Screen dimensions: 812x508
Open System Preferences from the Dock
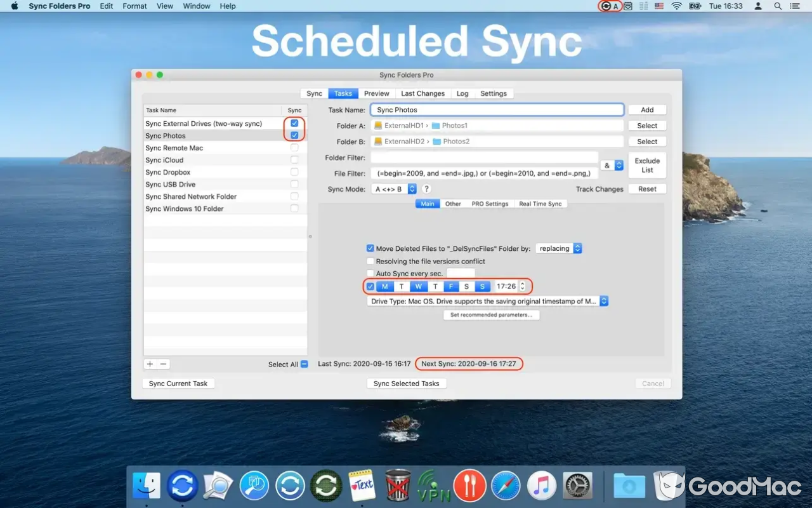click(577, 486)
